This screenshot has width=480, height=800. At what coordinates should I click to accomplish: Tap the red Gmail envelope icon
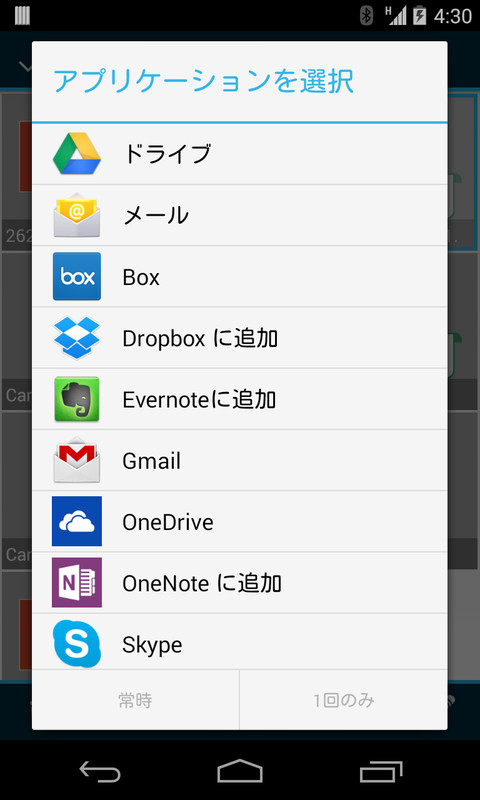coord(77,460)
